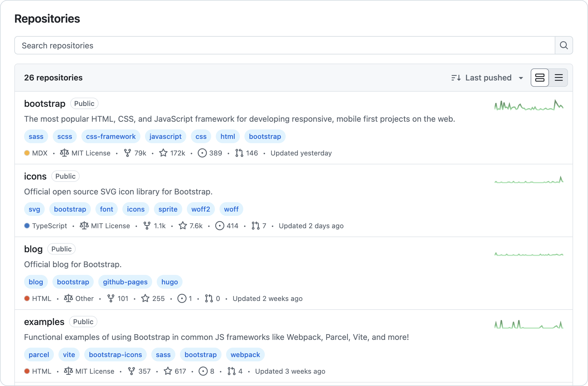Click the pull request icon for examples' 4
Screen dimensions: 588x386
pos(232,371)
